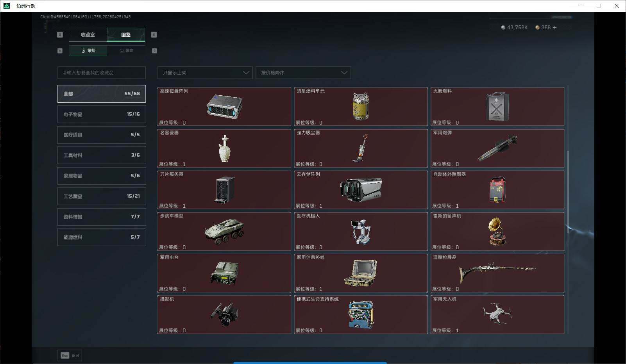Click the 43,752K balance text
Viewport: 626px width, 364px height.
(517, 27)
